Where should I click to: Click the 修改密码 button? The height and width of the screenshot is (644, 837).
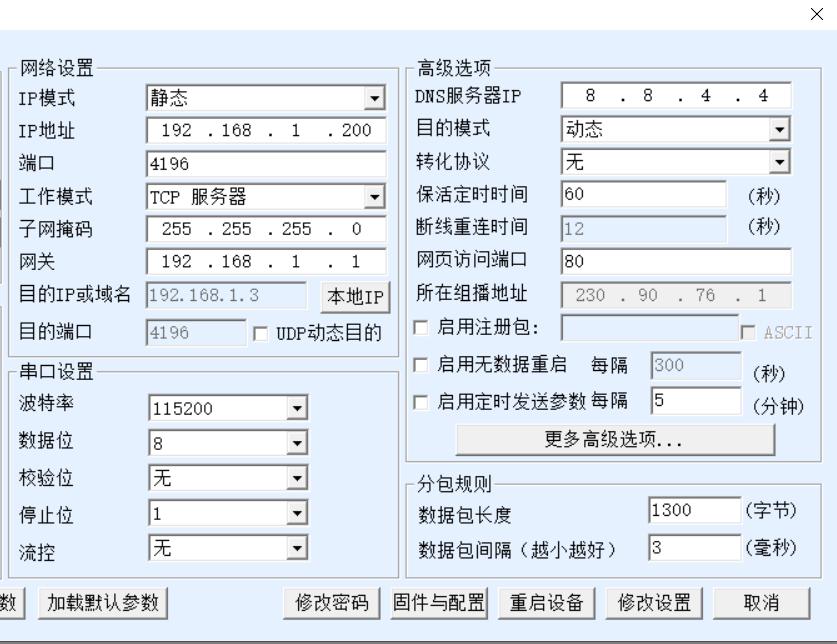332,603
